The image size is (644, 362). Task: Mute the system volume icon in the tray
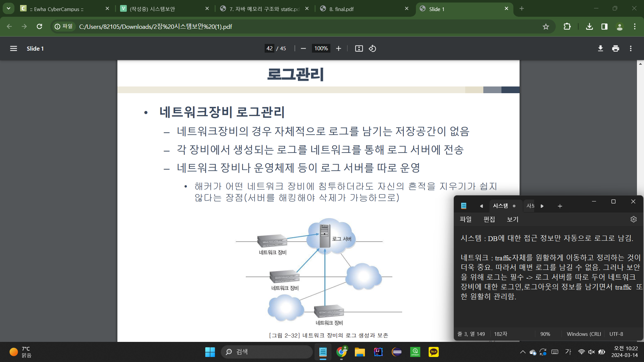point(591,352)
